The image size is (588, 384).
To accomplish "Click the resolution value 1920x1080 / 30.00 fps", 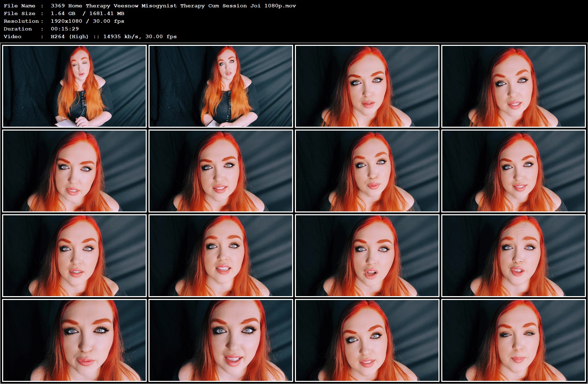I will pyautogui.click(x=88, y=21).
